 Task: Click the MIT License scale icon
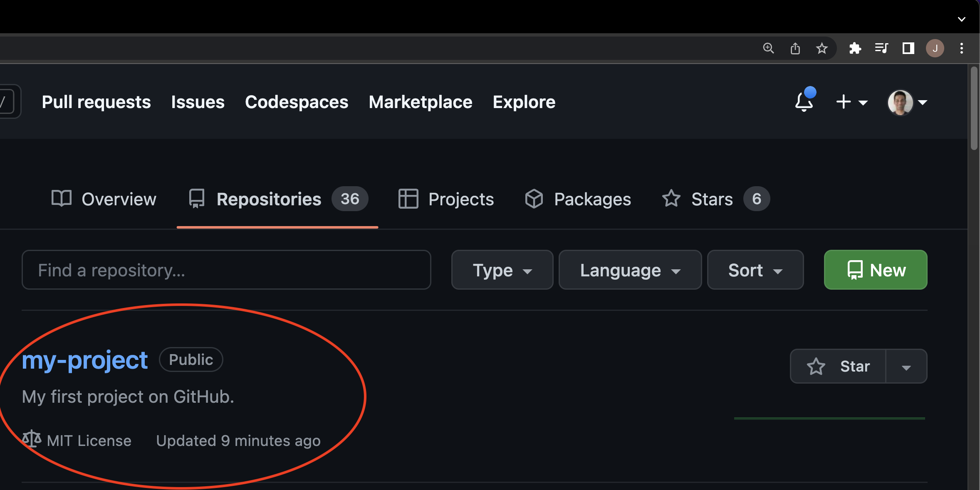32,439
